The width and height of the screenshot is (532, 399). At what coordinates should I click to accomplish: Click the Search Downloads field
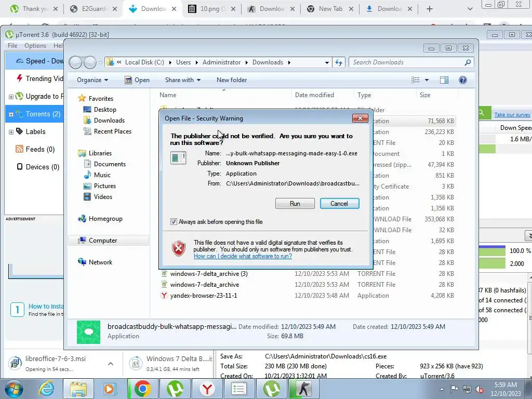coord(407,62)
